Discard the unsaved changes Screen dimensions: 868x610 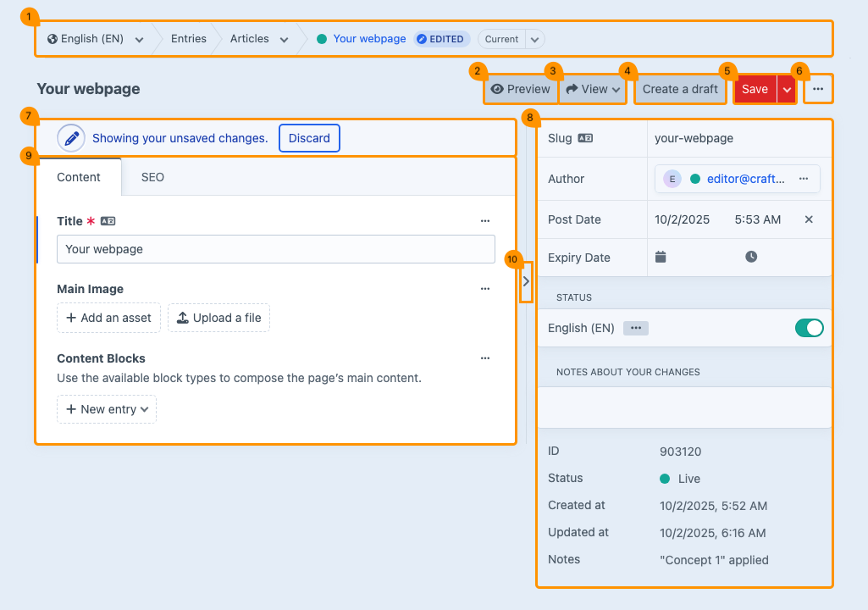pos(309,138)
